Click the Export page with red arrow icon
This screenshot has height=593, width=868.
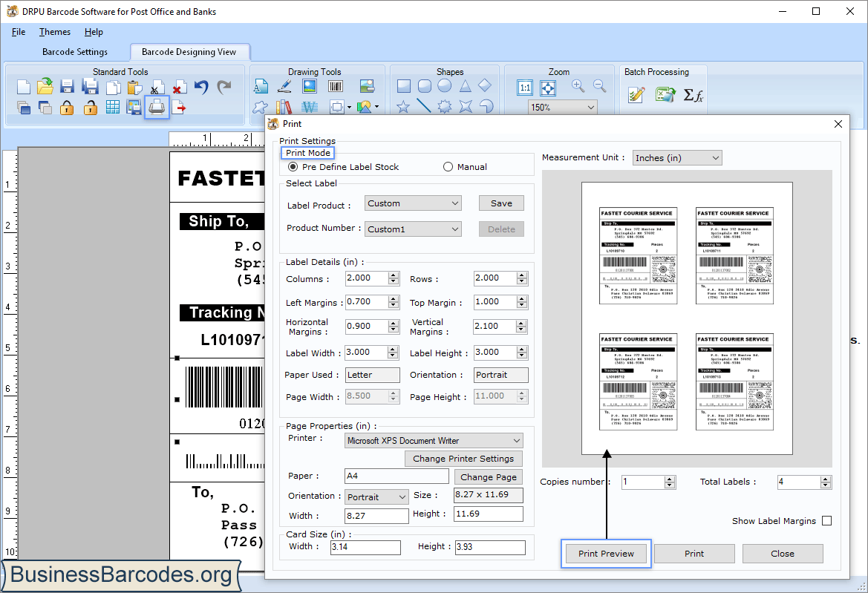178,108
